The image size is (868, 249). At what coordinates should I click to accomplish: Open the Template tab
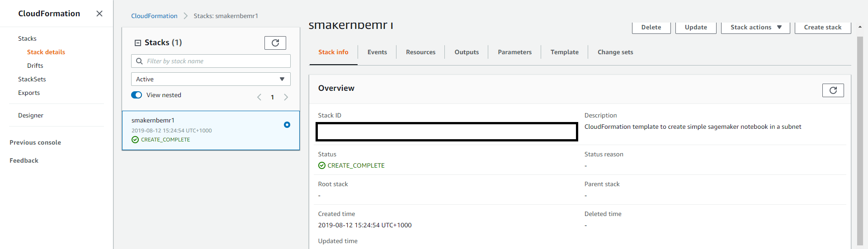point(564,52)
